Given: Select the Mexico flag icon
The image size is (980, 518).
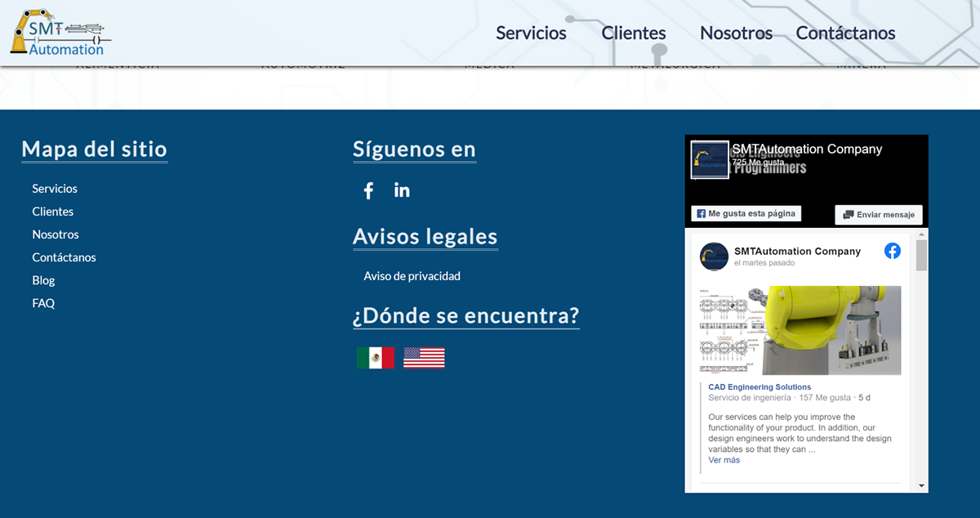Looking at the screenshot, I should [375, 358].
